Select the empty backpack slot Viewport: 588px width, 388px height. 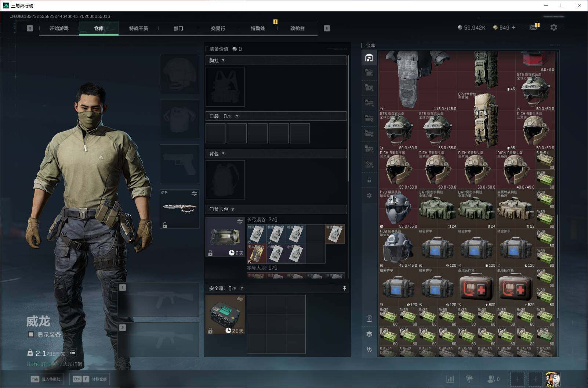coord(225,180)
